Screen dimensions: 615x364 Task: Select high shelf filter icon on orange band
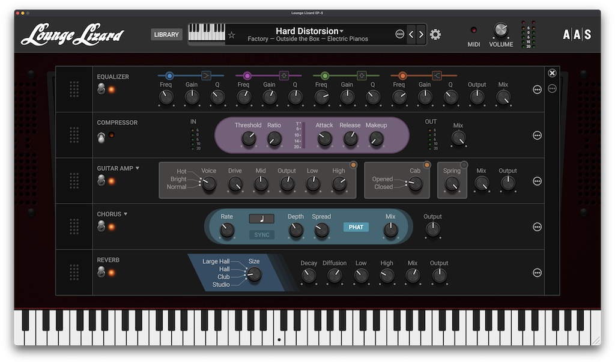tap(437, 75)
